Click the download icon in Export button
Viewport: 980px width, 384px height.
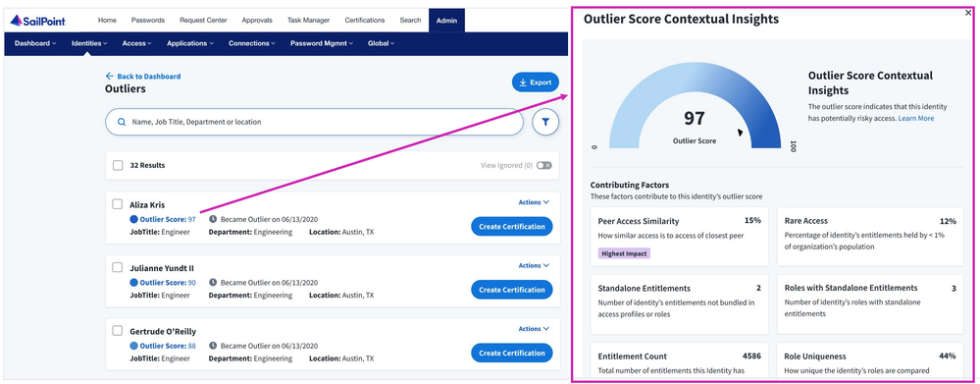pyautogui.click(x=523, y=82)
